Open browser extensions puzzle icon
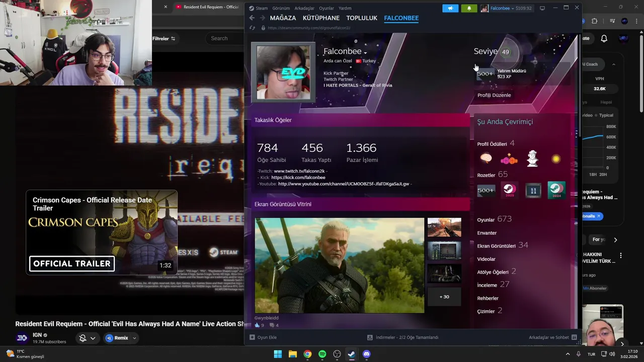Viewport: 644px width, 362px height. click(594, 21)
